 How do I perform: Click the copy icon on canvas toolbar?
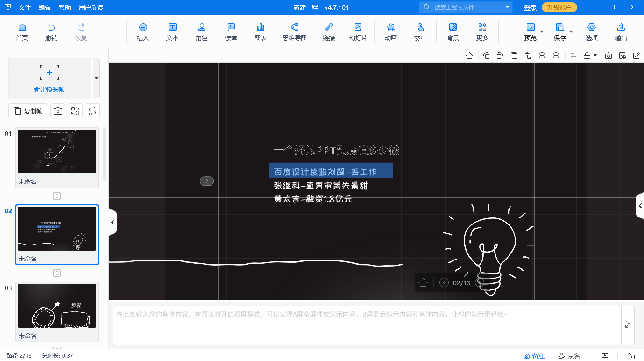point(514,56)
